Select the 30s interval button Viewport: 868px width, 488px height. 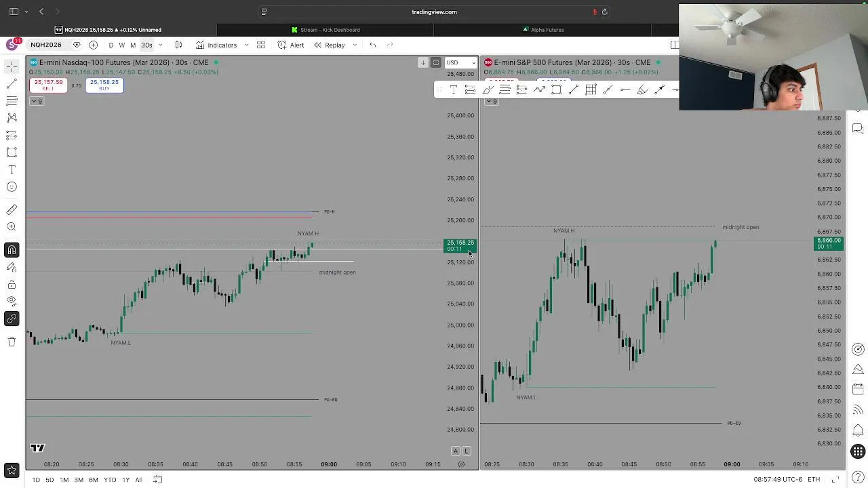coord(146,45)
